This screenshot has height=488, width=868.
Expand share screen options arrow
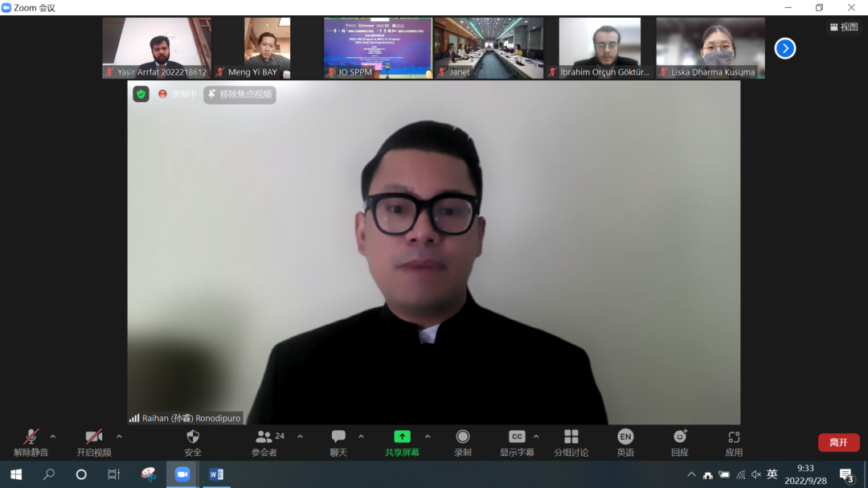(428, 437)
